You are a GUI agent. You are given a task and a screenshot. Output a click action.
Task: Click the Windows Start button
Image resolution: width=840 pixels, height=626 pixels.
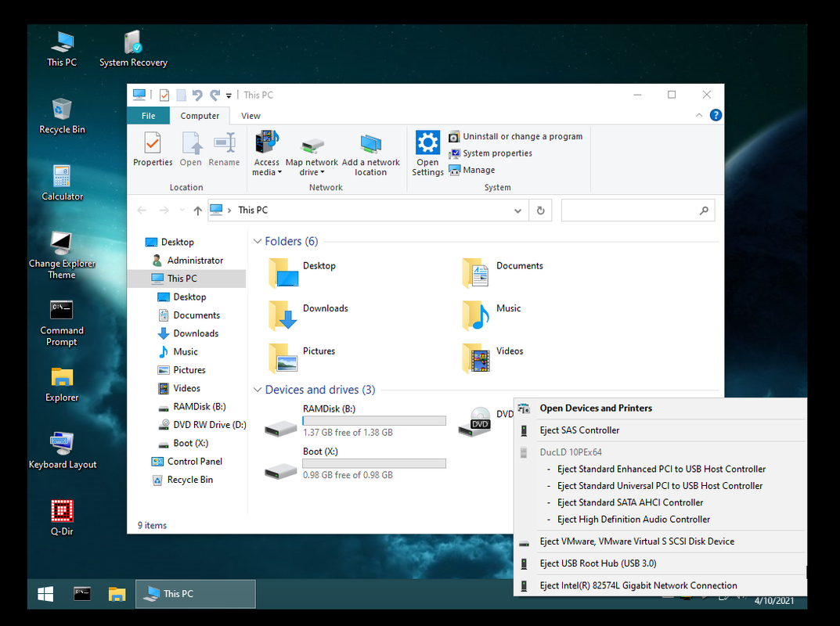[45, 594]
